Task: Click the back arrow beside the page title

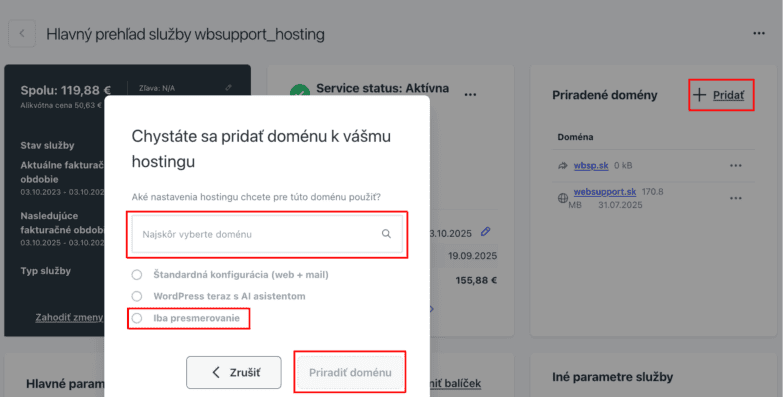Action: pos(22,33)
